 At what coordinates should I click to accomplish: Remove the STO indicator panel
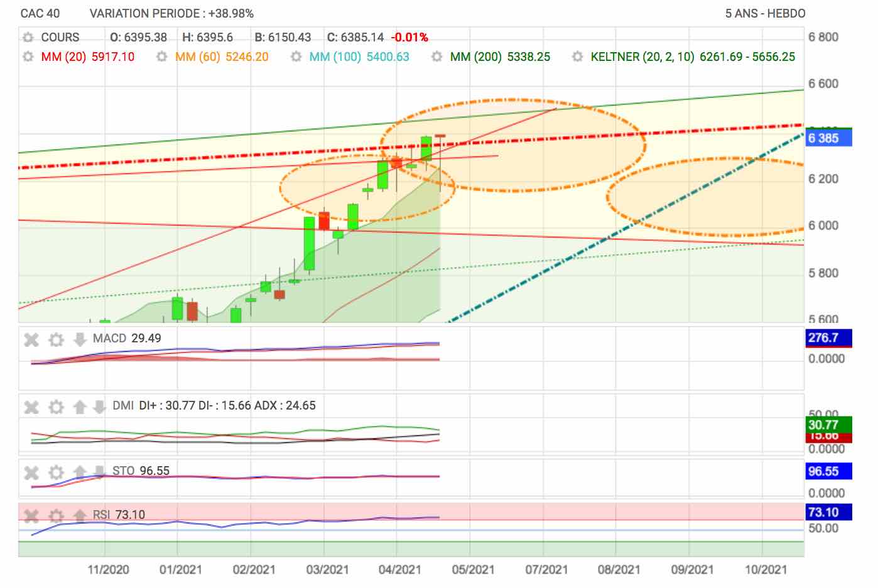click(31, 472)
